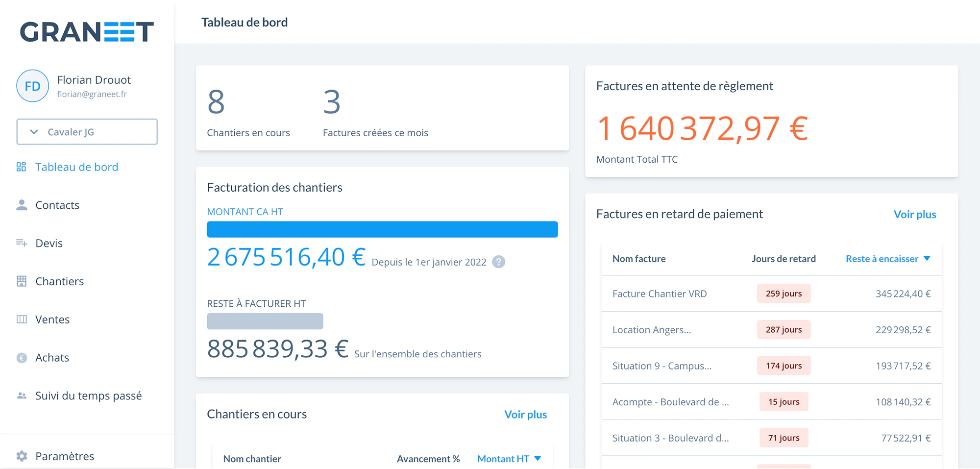Image resolution: width=980 pixels, height=469 pixels.
Task: Click the Achats euro coin icon
Action: click(x=22, y=358)
